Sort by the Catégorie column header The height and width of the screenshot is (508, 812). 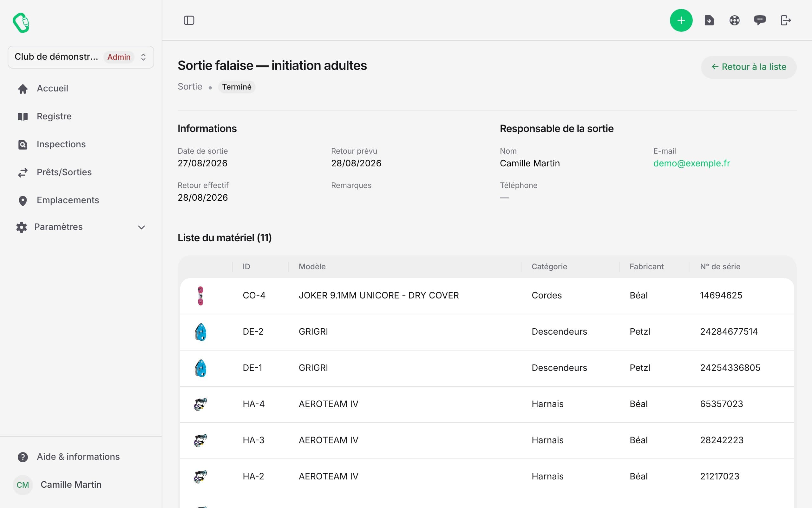pos(549,267)
